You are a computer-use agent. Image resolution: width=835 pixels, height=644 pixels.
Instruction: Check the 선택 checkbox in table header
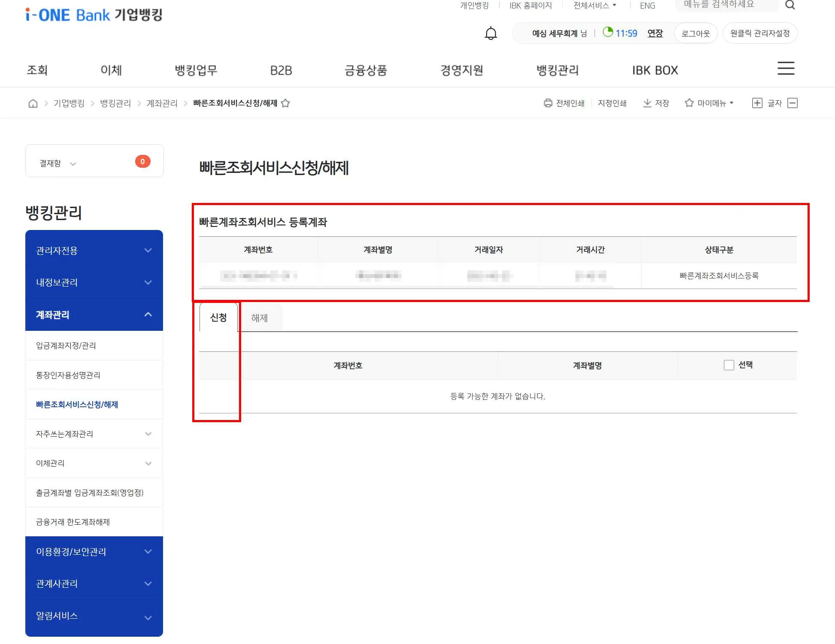point(729,365)
